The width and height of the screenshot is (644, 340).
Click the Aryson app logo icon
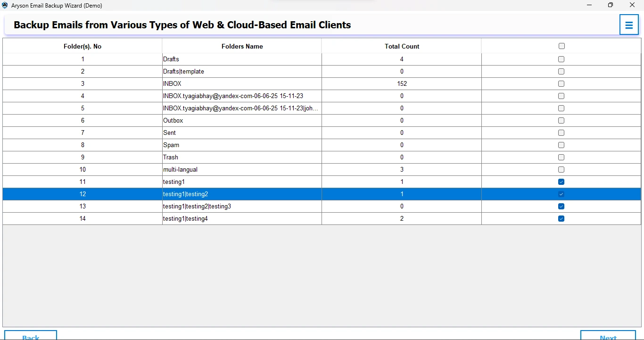click(5, 5)
